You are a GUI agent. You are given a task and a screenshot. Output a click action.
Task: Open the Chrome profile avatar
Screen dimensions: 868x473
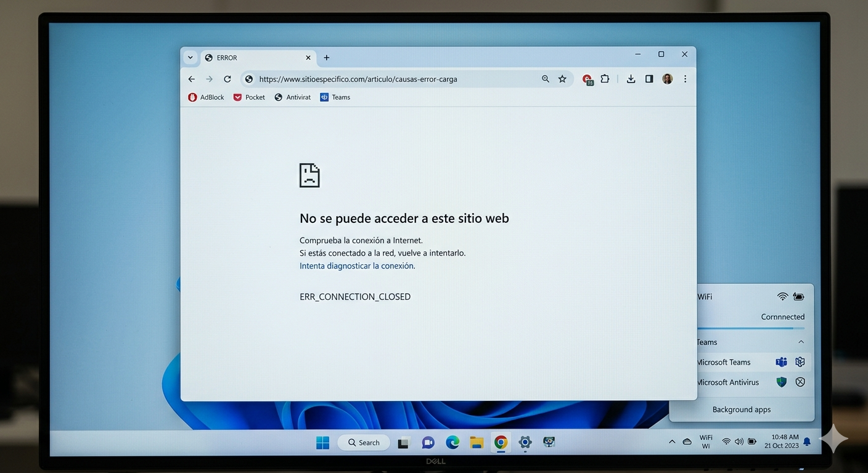coord(667,79)
